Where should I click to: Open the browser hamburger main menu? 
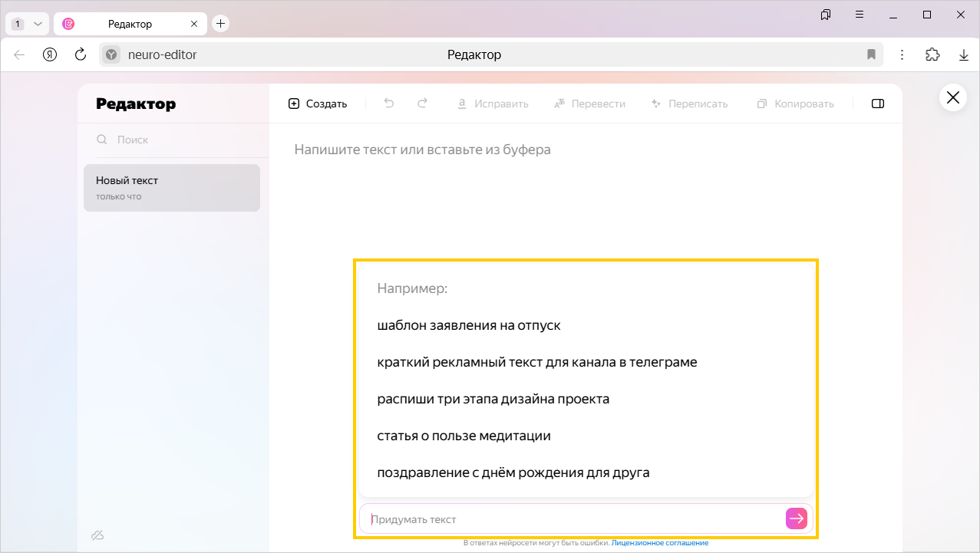(860, 15)
